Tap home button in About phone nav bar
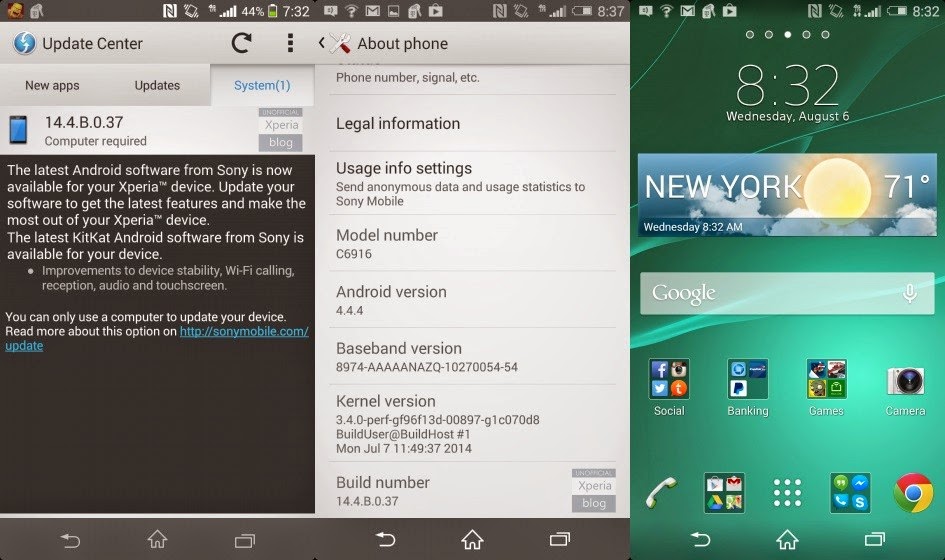The image size is (945, 560). tap(472, 539)
